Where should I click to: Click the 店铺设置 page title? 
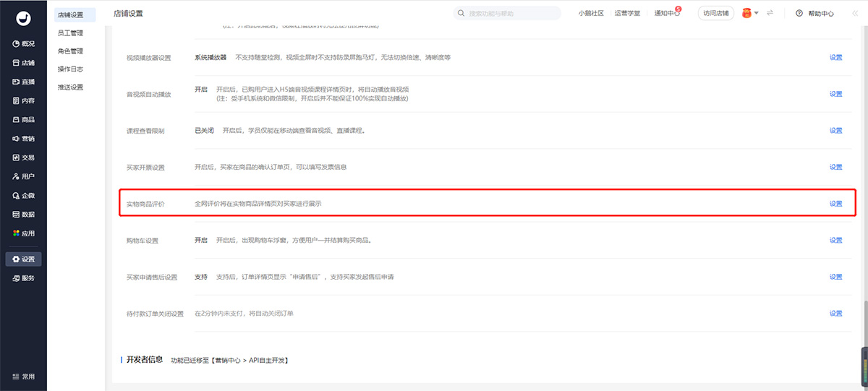pyautogui.click(x=128, y=14)
